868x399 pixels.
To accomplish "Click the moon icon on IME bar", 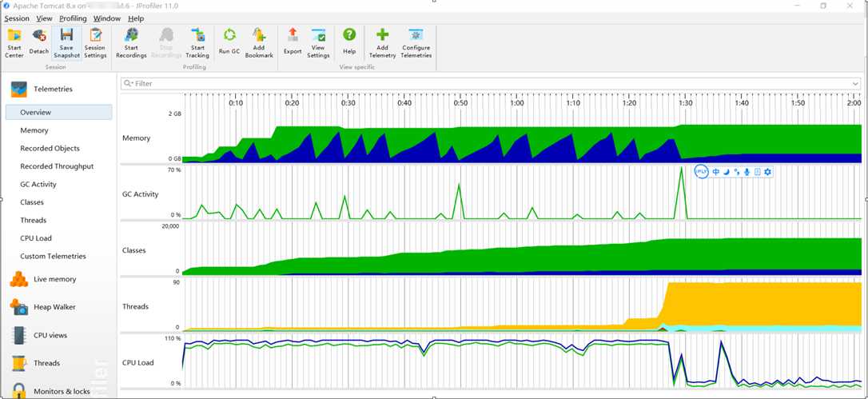I will pos(727,172).
